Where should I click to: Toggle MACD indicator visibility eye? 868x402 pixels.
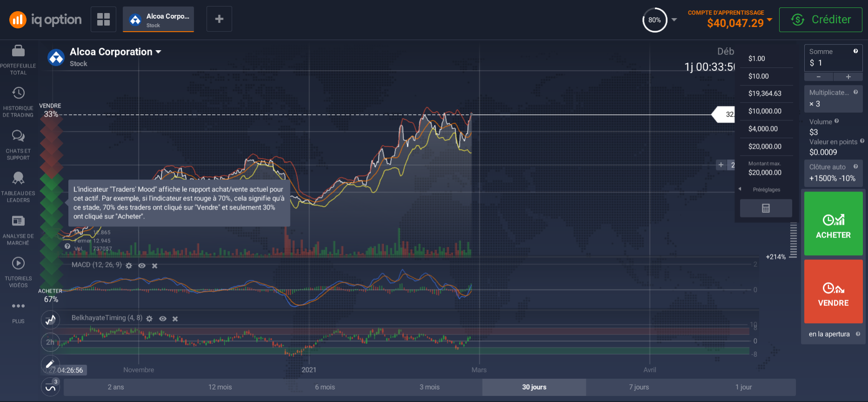point(142,266)
